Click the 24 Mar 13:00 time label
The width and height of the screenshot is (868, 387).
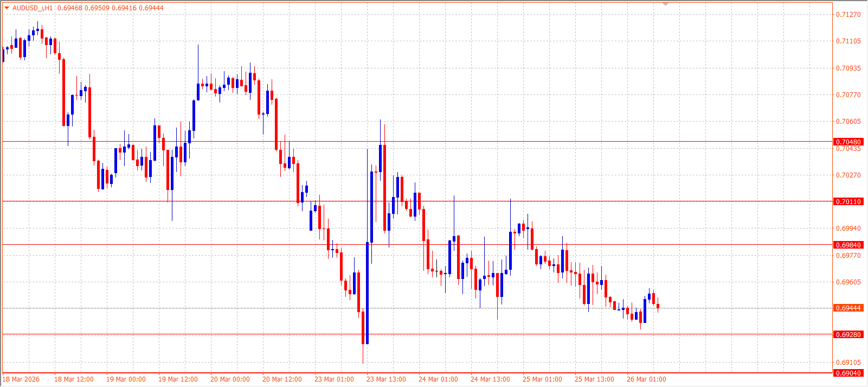tap(490, 379)
